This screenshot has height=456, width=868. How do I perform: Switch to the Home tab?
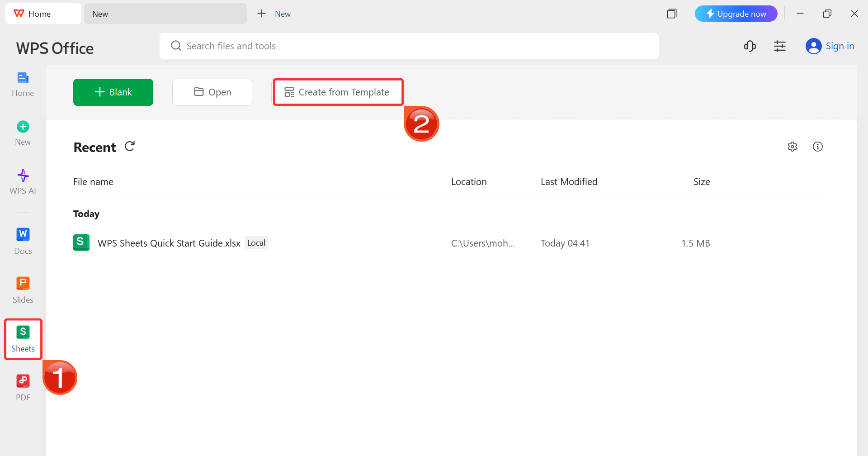pos(43,14)
